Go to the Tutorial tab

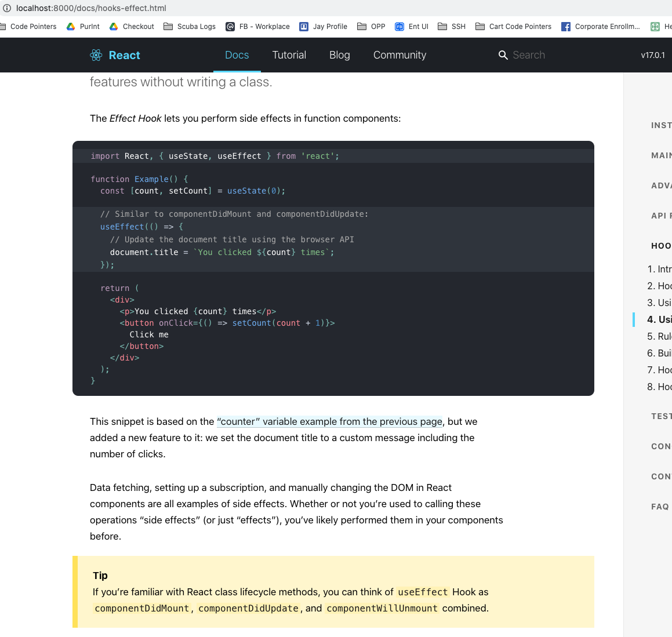coord(289,55)
